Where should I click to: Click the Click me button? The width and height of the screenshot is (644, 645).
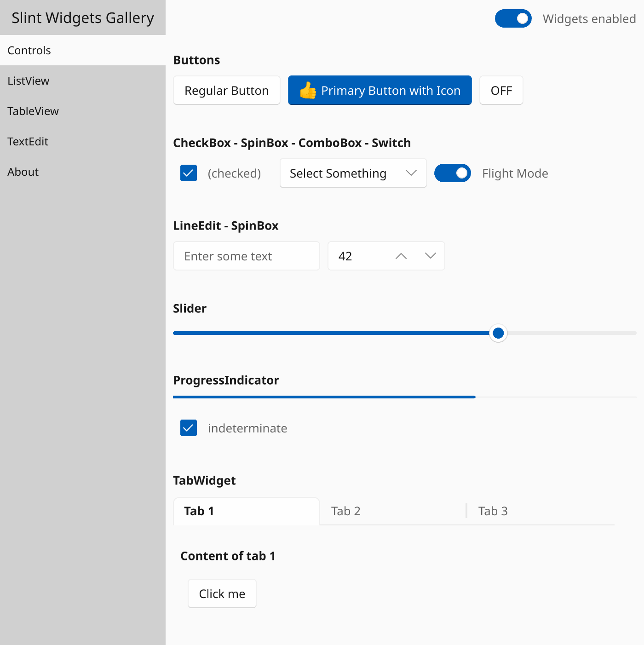click(222, 593)
